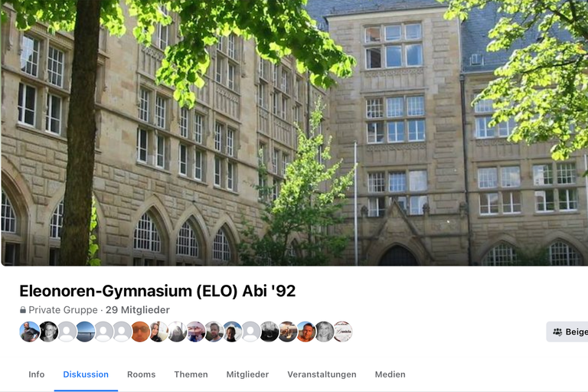Image resolution: width=588 pixels, height=392 pixels.
Task: Click the Beitreten join group button
Action: pyautogui.click(x=567, y=332)
